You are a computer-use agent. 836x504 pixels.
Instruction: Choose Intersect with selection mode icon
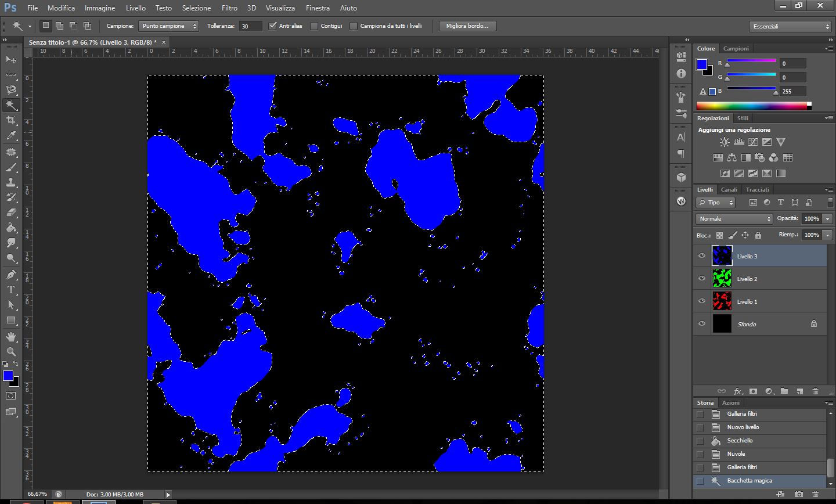pyautogui.click(x=87, y=26)
